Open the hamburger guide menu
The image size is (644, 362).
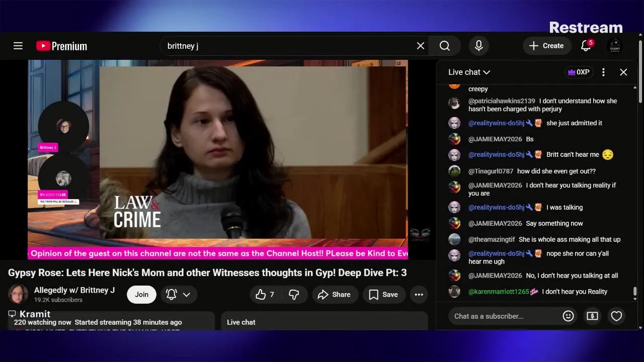18,46
